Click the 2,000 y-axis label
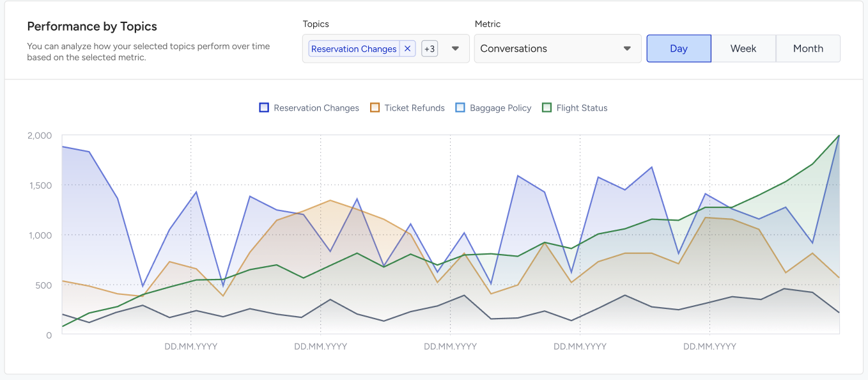This screenshot has width=868, height=380. tap(40, 136)
